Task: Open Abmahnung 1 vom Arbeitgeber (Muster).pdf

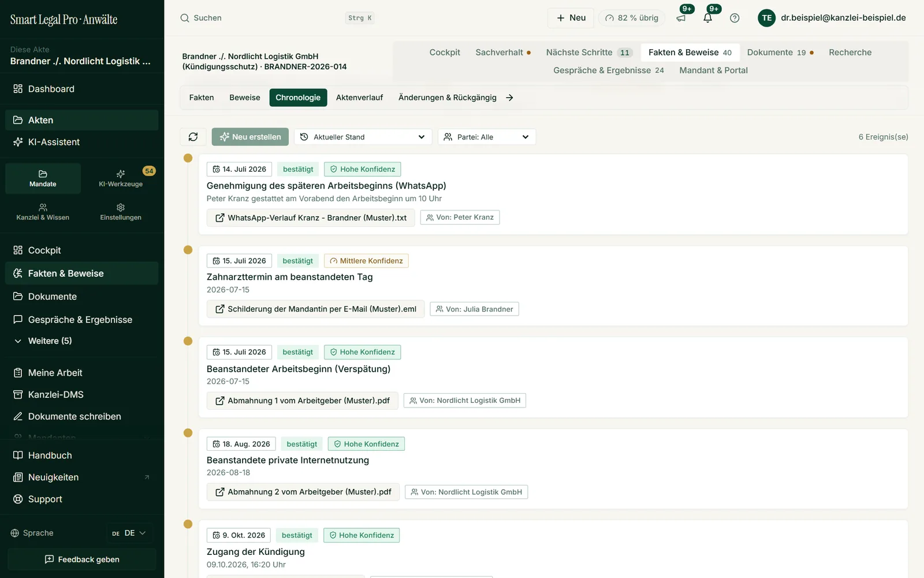Action: [303, 401]
